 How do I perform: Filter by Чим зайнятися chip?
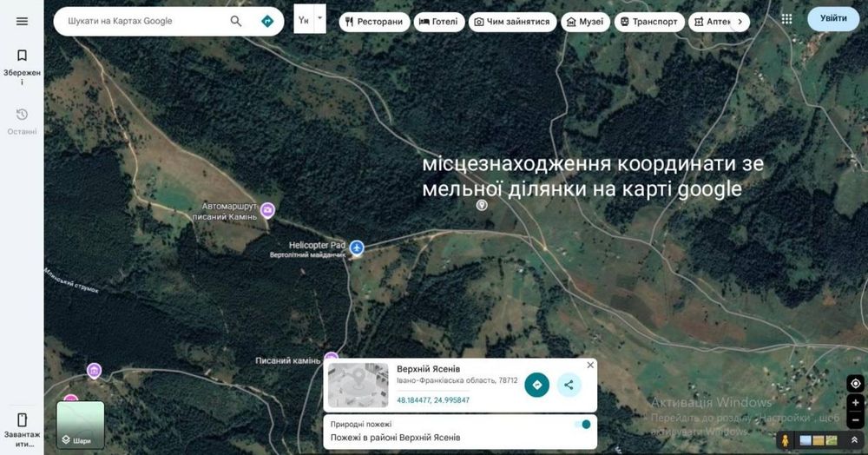[513, 22]
